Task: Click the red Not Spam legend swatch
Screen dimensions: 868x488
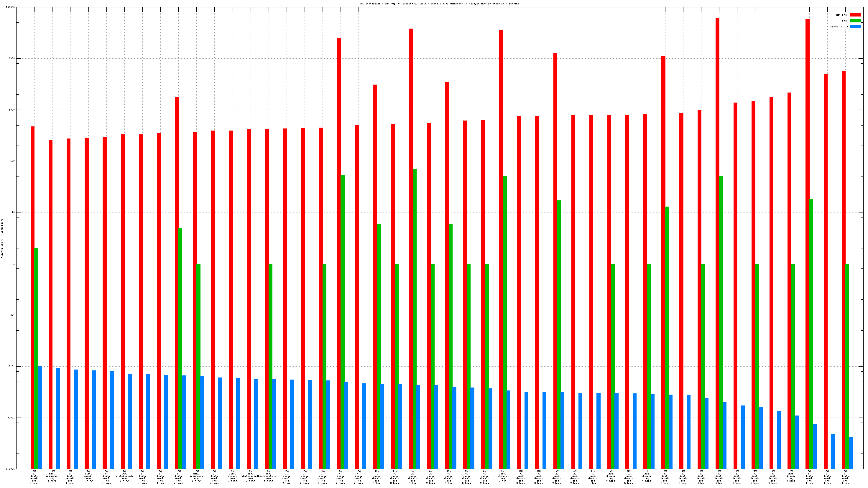Action: 855,15
